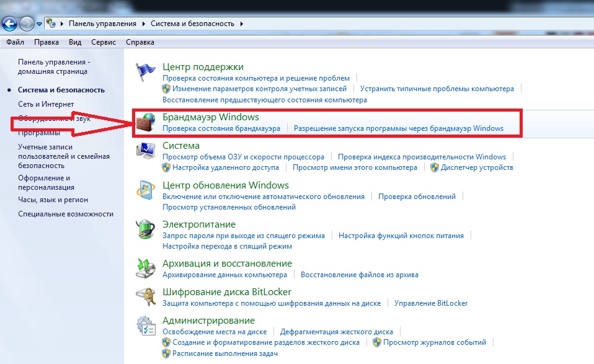Go back with the Back arrow button

point(9,24)
